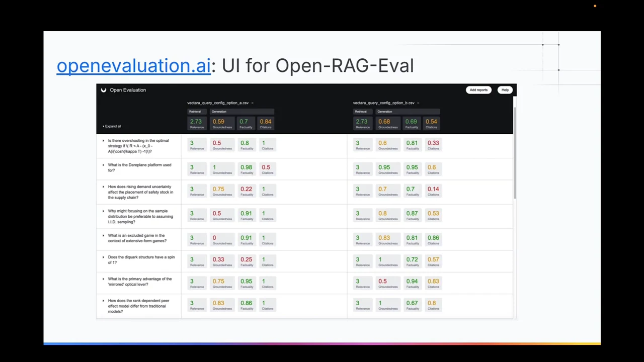Expand the excluded game question row
This screenshot has width=644, height=362.
[103, 235]
